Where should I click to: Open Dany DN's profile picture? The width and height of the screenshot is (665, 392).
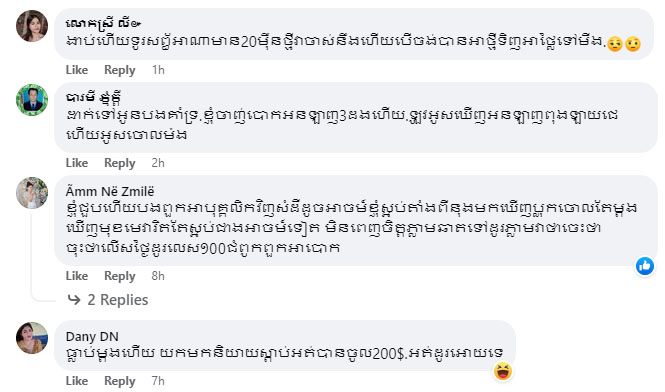tap(32, 338)
